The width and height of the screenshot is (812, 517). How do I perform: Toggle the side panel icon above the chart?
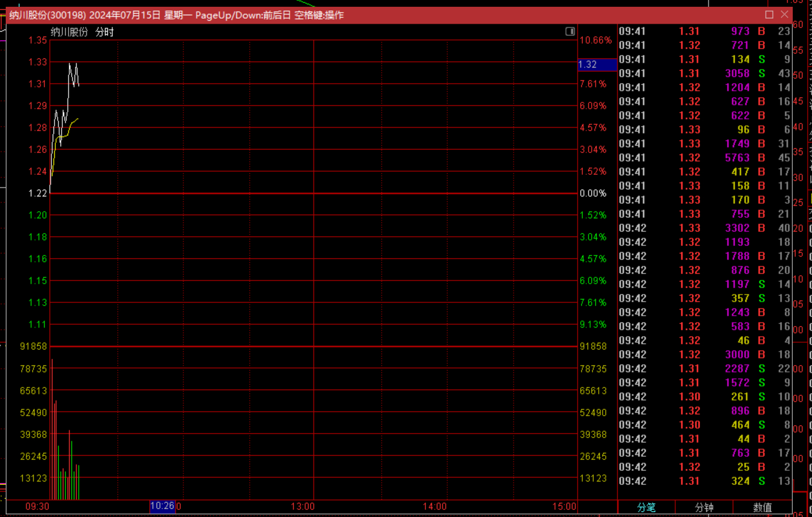click(x=570, y=32)
